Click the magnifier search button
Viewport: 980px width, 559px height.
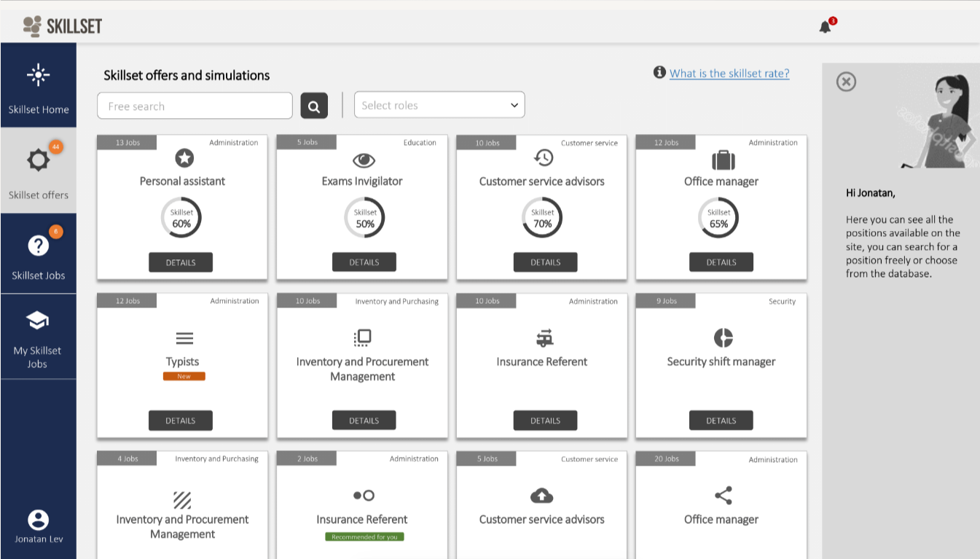314,106
